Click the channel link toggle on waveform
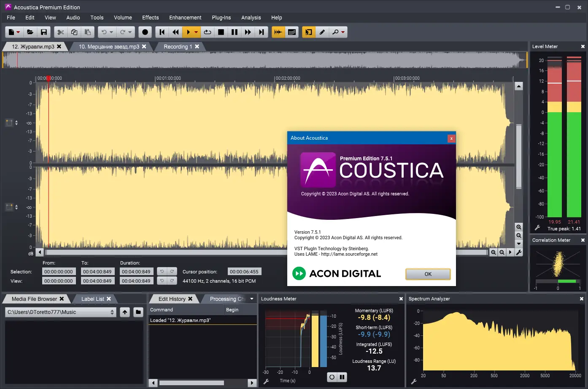Image resolution: width=588 pixels, height=389 pixels. tap(9, 122)
